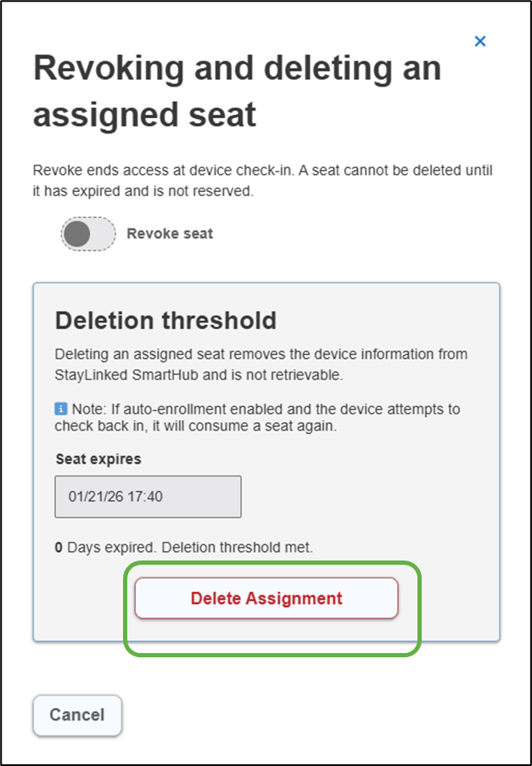Image resolution: width=532 pixels, height=766 pixels.
Task: Click the 'Note:' word beside info icon
Action: [x=84, y=409]
